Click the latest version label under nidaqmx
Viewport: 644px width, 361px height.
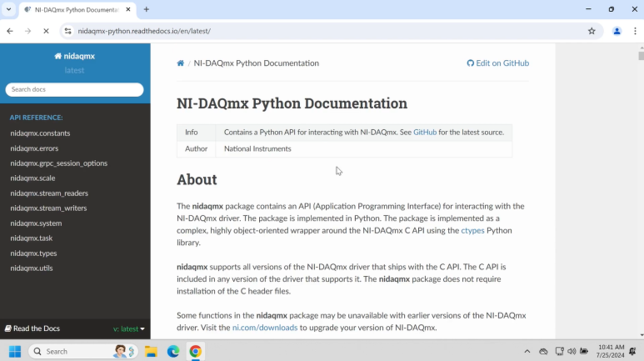tap(74, 70)
